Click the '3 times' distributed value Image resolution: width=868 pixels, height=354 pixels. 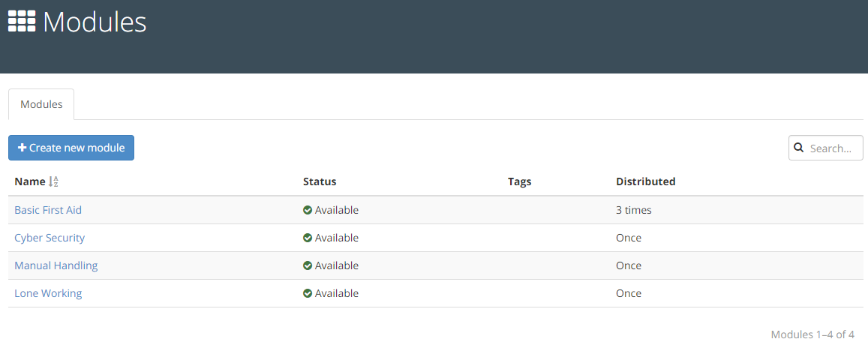(x=633, y=210)
